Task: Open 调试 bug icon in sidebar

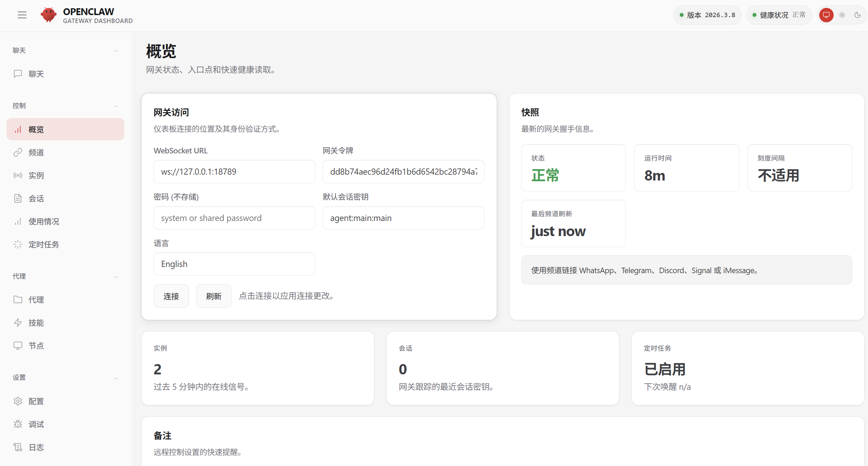Action: (x=18, y=424)
